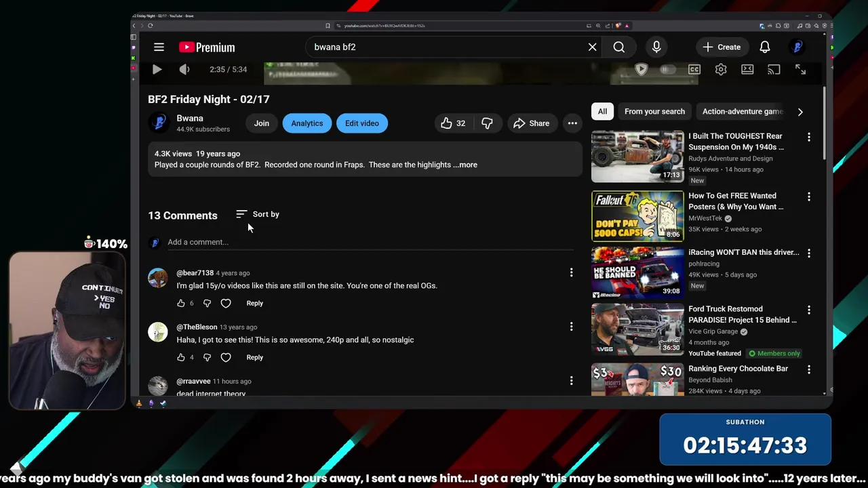Open Bwana channel avatar beside video title
The height and width of the screenshot is (488, 868).
click(159, 123)
